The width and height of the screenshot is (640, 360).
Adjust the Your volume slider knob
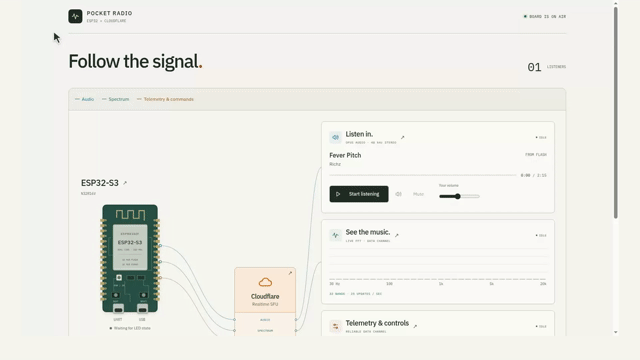point(458,196)
